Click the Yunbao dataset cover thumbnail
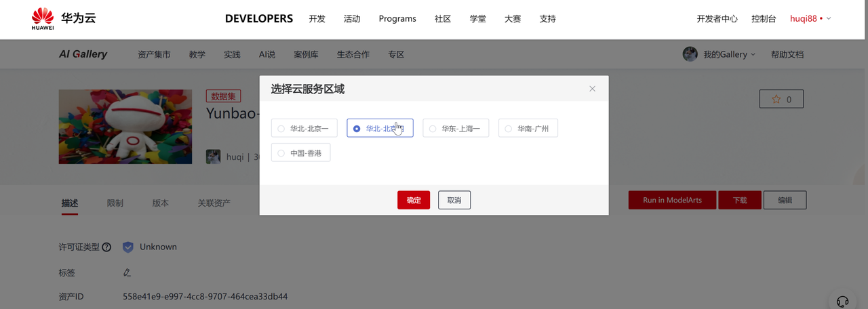The width and height of the screenshot is (868, 309). tap(125, 127)
